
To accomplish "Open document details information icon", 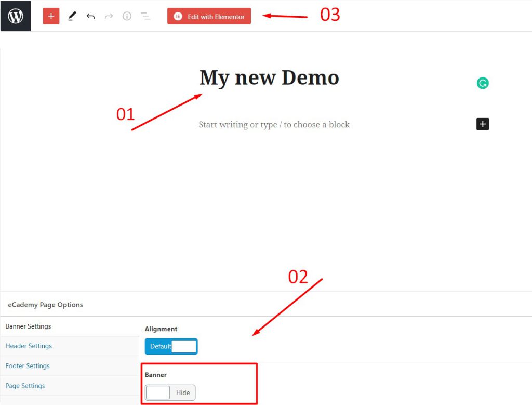I will [127, 16].
